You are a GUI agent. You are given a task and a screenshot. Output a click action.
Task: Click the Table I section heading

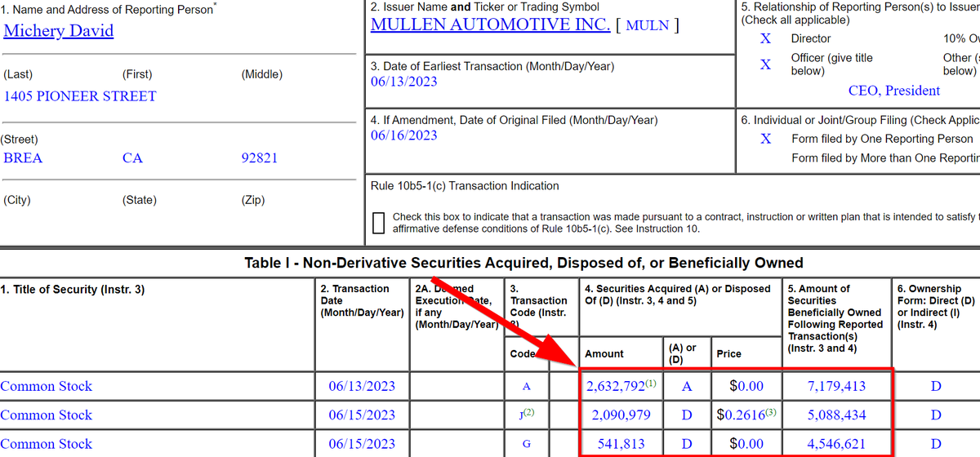coord(523,263)
